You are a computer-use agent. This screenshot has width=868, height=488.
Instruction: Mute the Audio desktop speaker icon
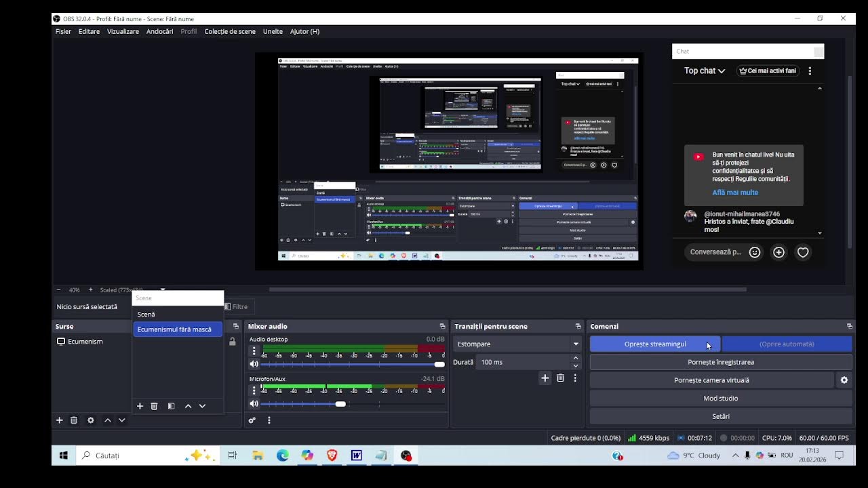(254, 364)
